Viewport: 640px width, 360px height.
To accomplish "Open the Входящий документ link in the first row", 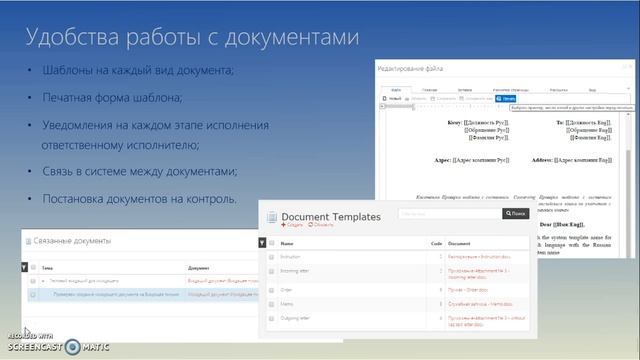I will (223, 281).
